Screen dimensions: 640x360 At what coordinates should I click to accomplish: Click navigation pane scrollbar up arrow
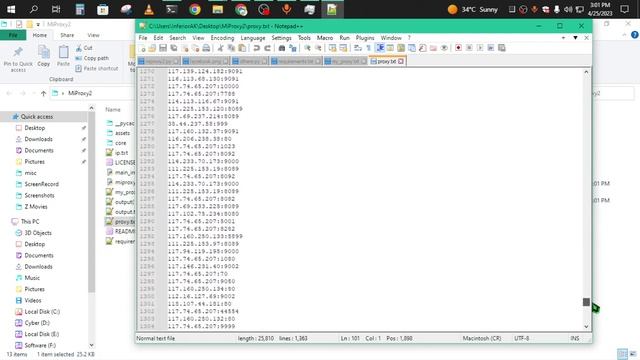tap(91, 108)
